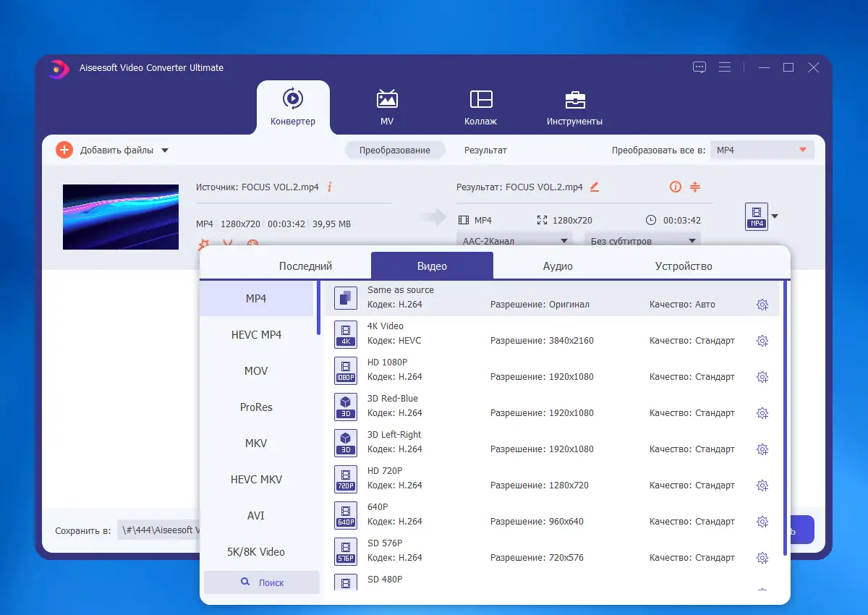Choose the 4K Video preset icon
The image size is (868, 615).
pos(346,334)
